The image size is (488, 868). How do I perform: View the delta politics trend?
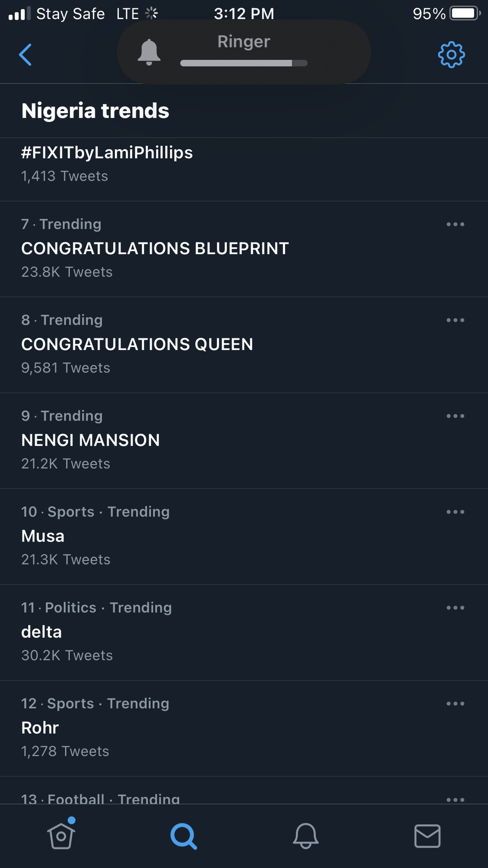(x=42, y=632)
